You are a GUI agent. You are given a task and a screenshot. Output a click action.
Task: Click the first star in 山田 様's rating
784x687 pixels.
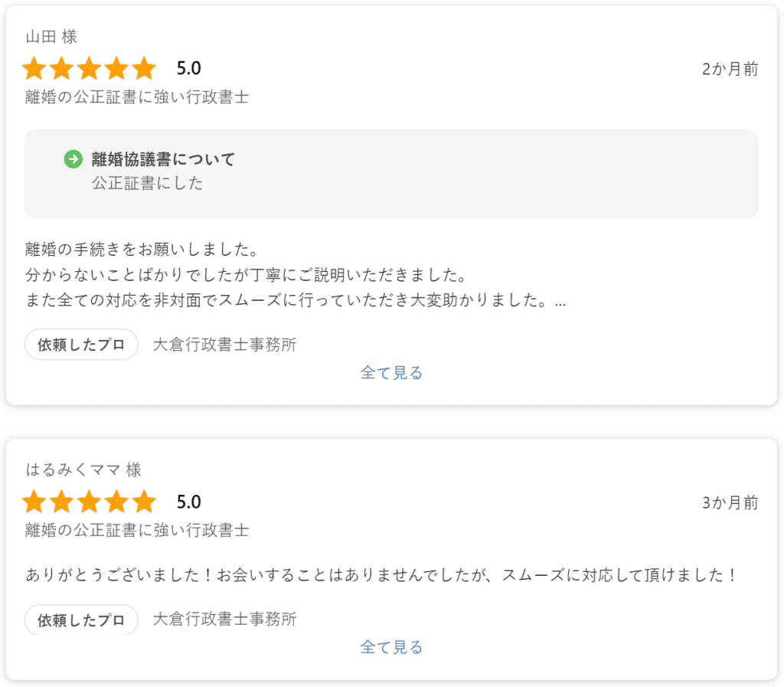(x=34, y=69)
